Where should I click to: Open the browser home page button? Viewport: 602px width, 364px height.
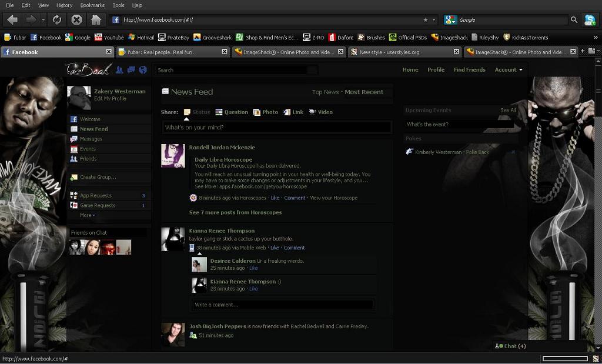(x=96, y=19)
